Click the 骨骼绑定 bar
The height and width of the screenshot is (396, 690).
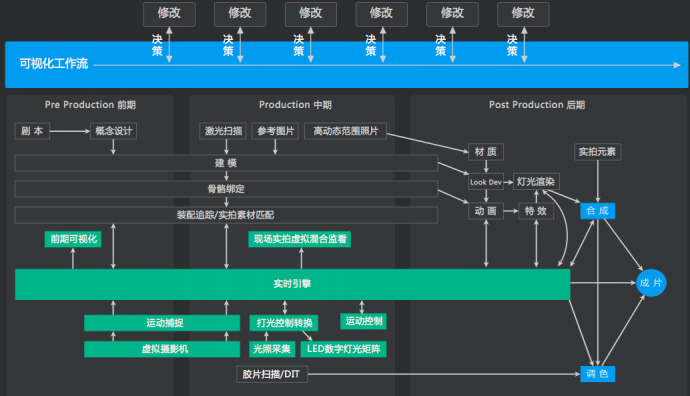coord(226,189)
